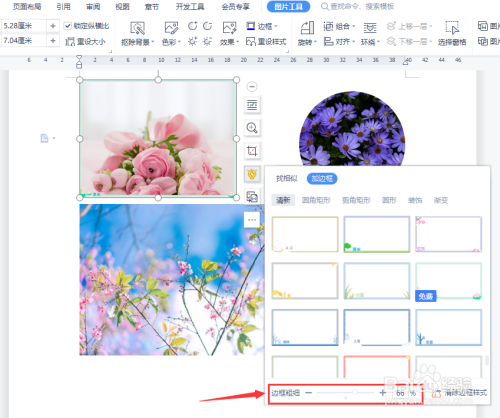Open the 页面布局 tab
The width and height of the screenshot is (500, 418).
pyautogui.click(x=27, y=6)
